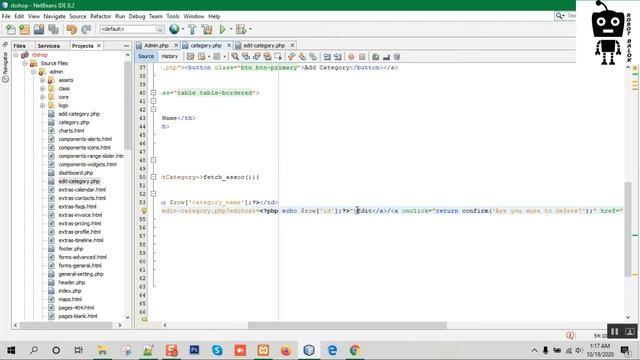Close the category.php editor tab
640x360 pixels.
[x=229, y=45]
